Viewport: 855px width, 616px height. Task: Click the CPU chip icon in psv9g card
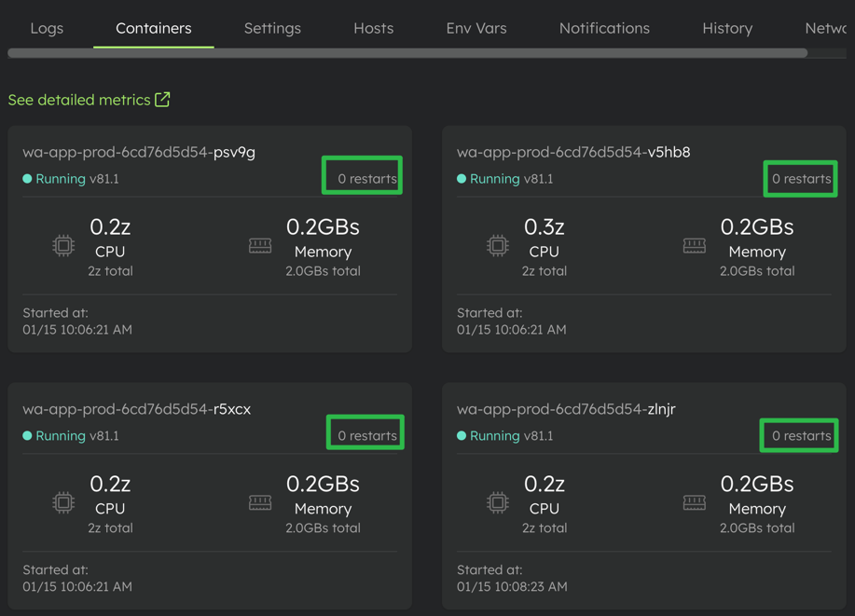pos(63,246)
